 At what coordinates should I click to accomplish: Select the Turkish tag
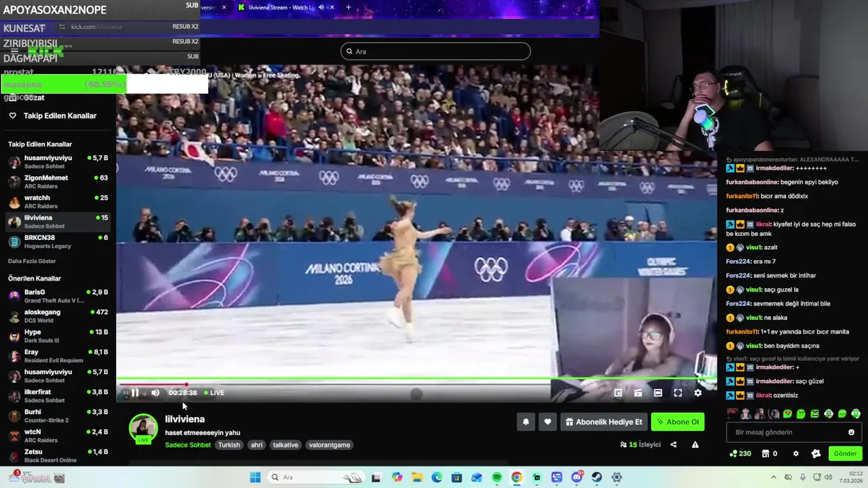[229, 445]
